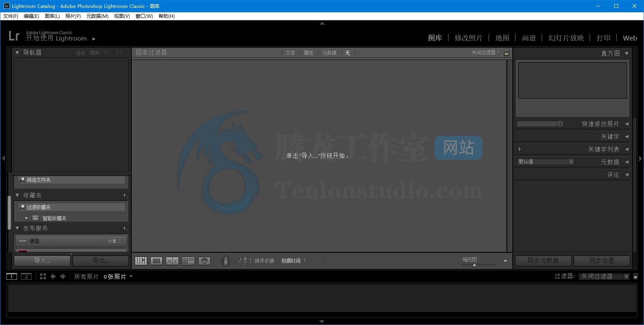Click Sync Settings button
This screenshot has height=325, width=644.
tap(602, 260)
